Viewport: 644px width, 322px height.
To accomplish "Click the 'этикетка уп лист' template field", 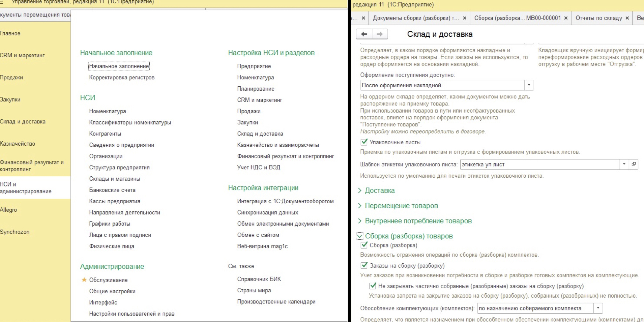I will (x=540, y=164).
